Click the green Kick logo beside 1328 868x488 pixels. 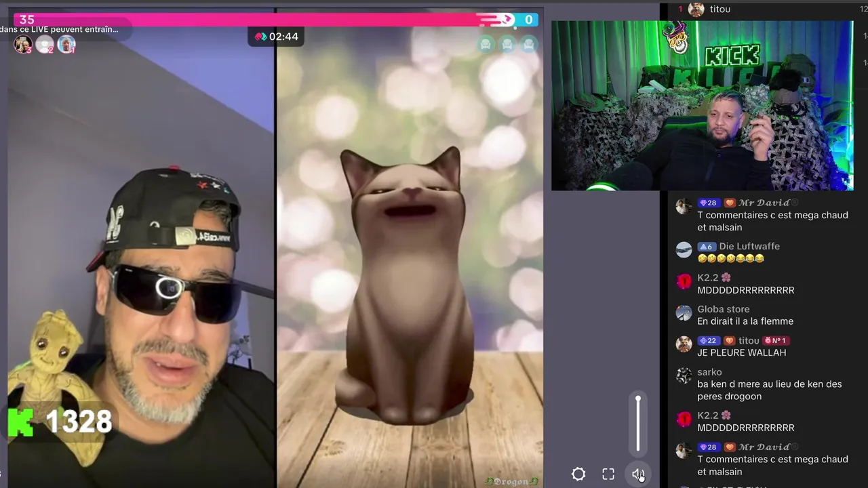[x=21, y=422]
